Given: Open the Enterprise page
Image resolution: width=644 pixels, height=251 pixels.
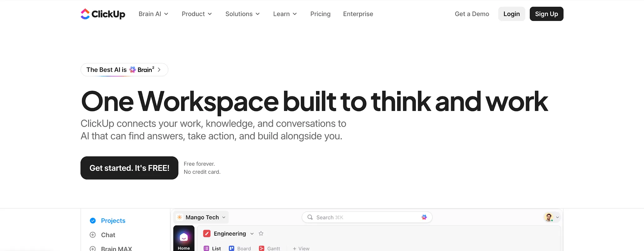Looking at the screenshot, I should pyautogui.click(x=358, y=14).
